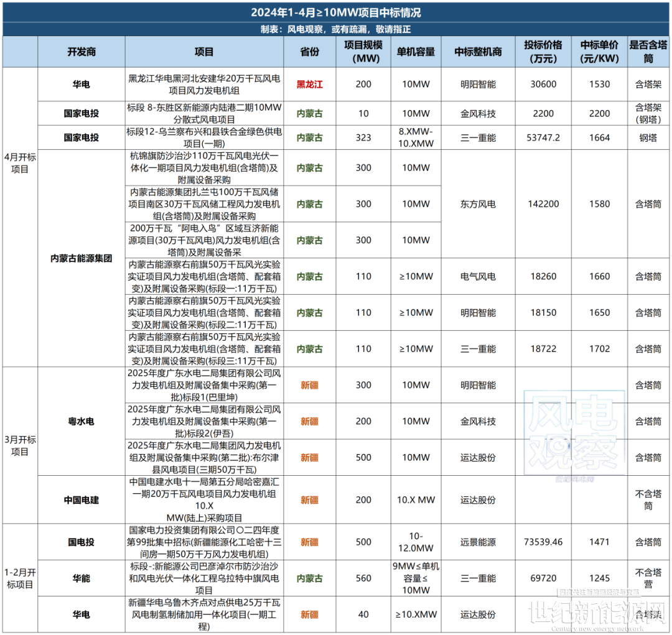
Task: Click the 中国电建 developer cell
Action: 82,500
